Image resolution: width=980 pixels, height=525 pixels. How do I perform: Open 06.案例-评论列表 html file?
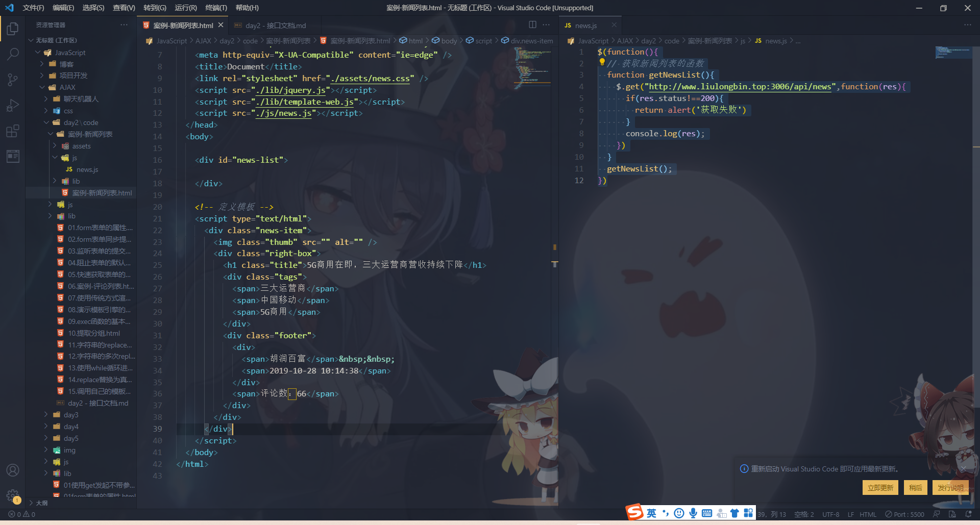click(x=101, y=286)
